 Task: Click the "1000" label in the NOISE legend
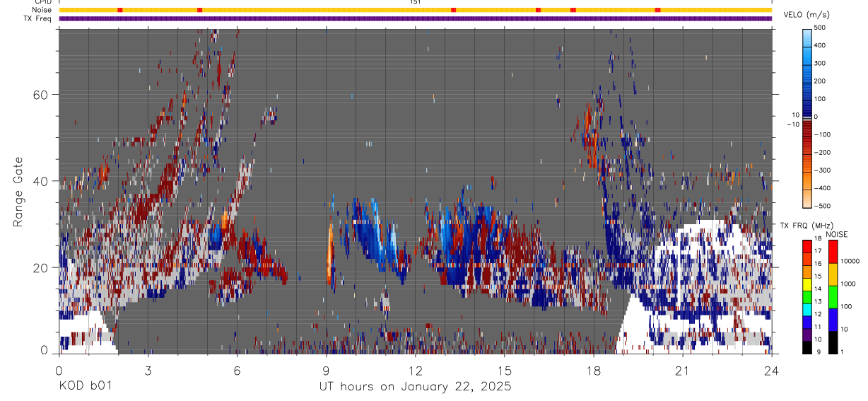point(849,284)
